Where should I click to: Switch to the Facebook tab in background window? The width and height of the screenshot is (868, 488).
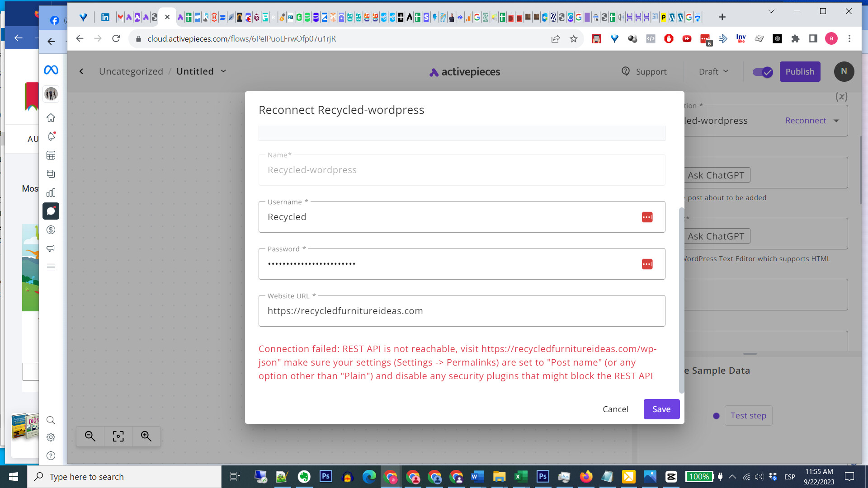click(x=55, y=20)
